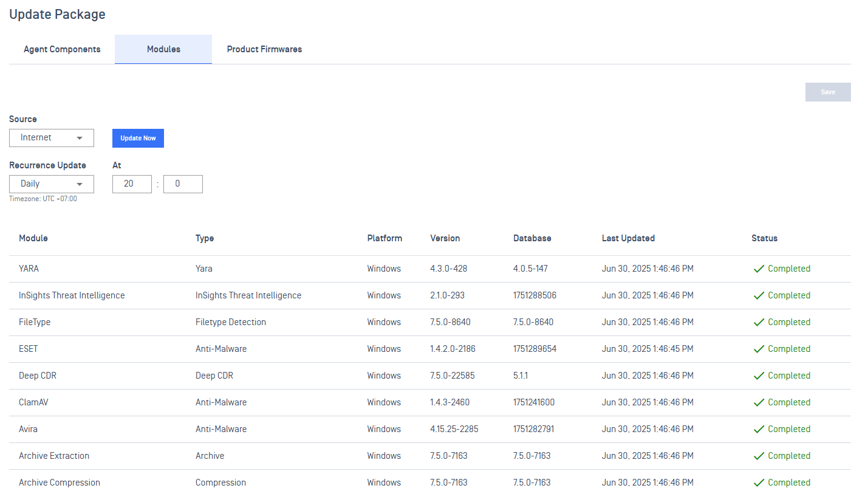The width and height of the screenshot is (868, 488).
Task: Click the Type column header
Action: tap(205, 238)
